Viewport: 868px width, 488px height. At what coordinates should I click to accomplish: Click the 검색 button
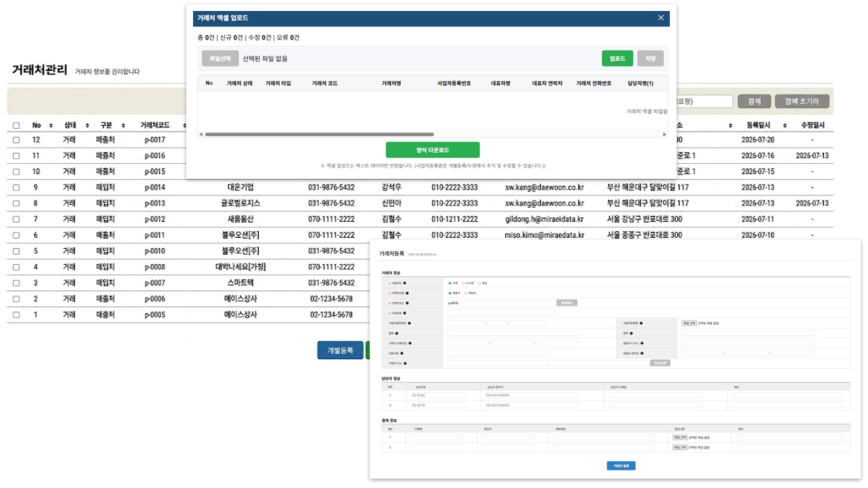pyautogui.click(x=755, y=102)
